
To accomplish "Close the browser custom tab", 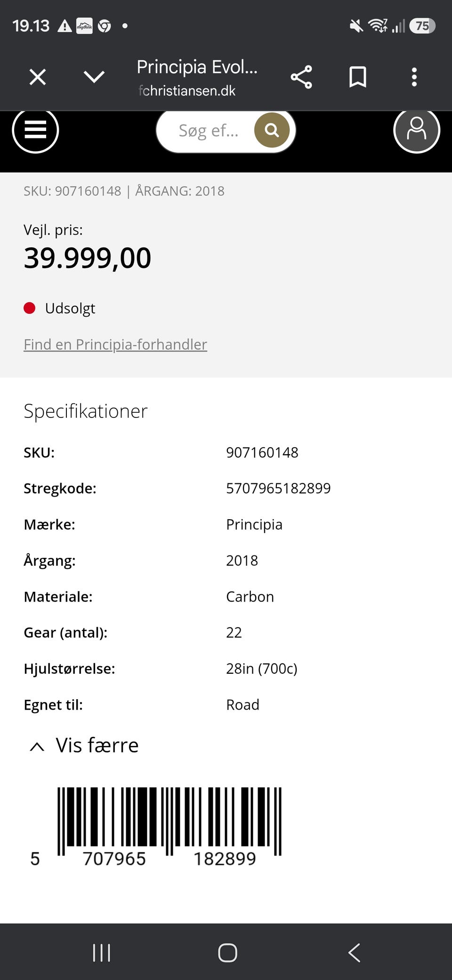I will [x=38, y=77].
